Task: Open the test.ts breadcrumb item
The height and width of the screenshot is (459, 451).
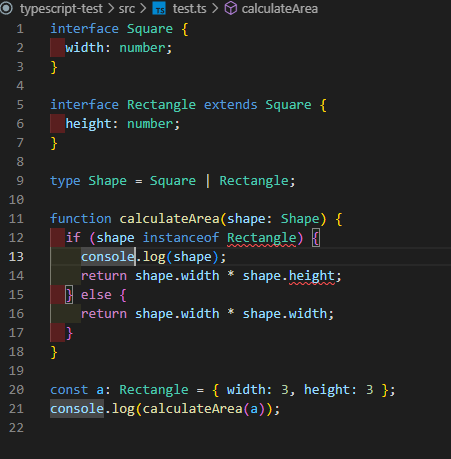Action: point(189,9)
